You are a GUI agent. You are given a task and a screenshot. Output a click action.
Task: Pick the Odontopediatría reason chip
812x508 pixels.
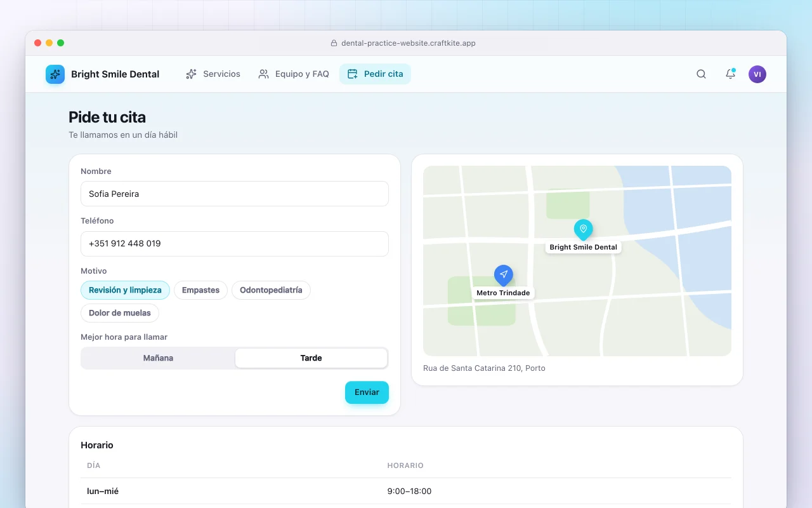coord(271,290)
